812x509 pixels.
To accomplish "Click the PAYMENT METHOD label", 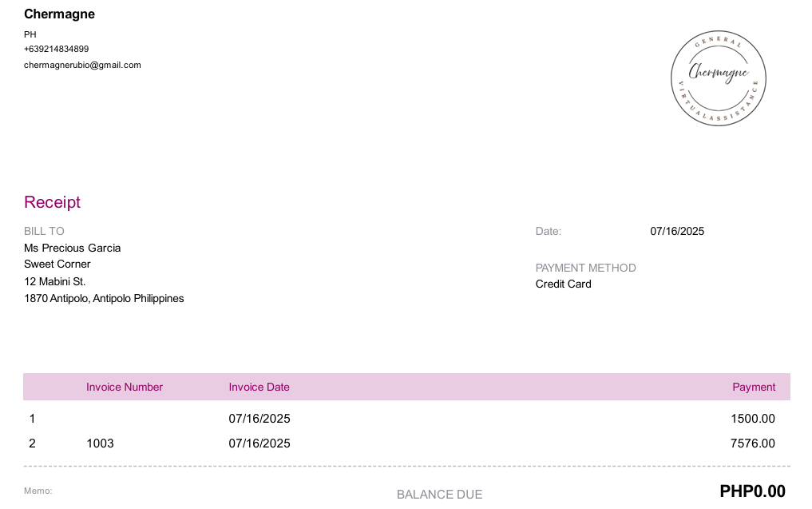I will click(585, 268).
